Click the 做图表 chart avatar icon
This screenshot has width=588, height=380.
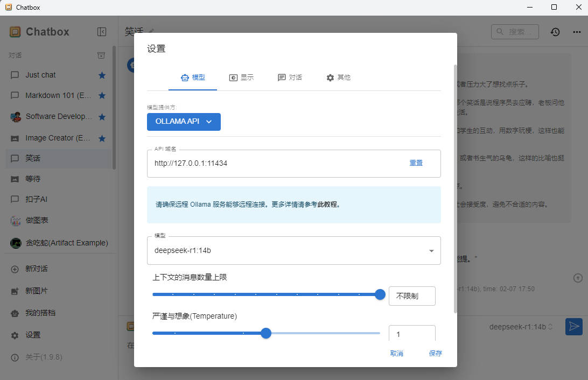click(x=16, y=221)
